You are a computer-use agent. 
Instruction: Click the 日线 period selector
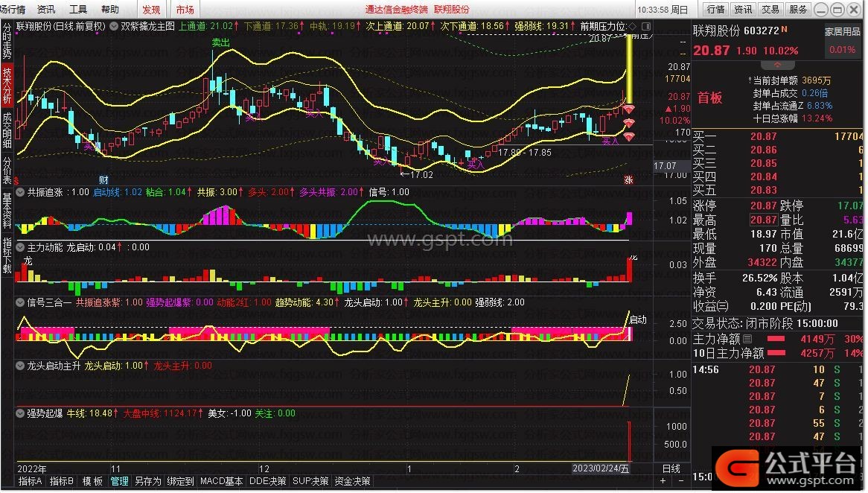pyautogui.click(x=671, y=468)
